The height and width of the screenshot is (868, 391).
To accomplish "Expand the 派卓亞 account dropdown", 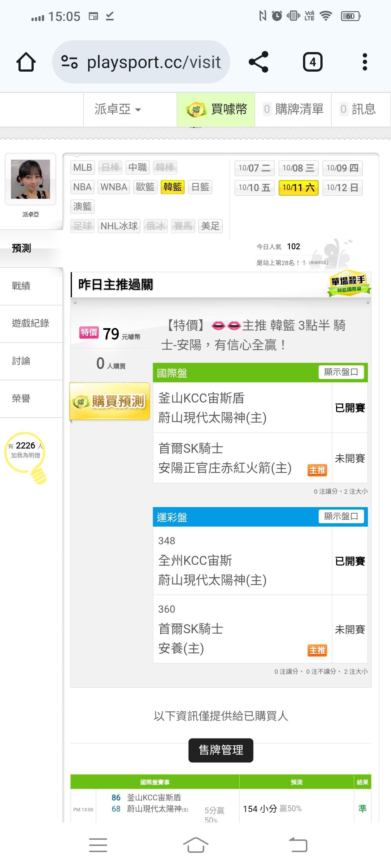I will tap(117, 109).
